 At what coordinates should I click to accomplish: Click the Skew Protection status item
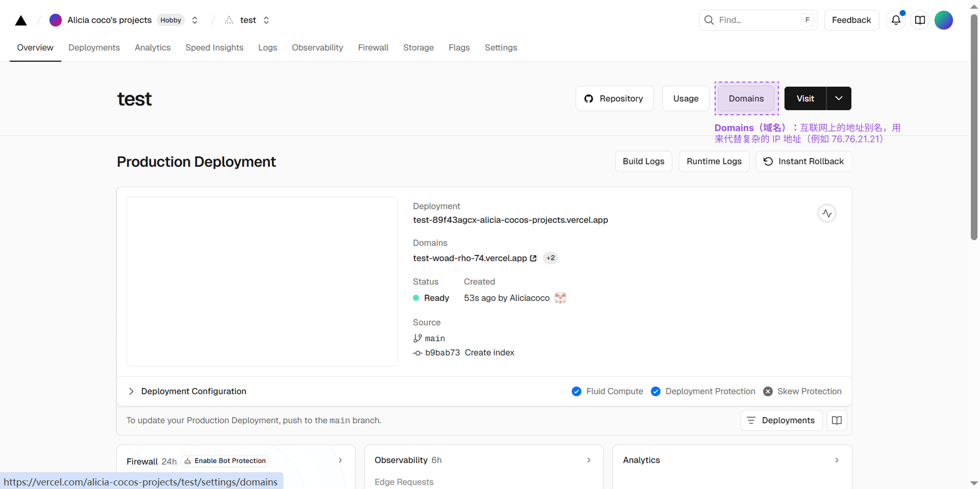(802, 391)
